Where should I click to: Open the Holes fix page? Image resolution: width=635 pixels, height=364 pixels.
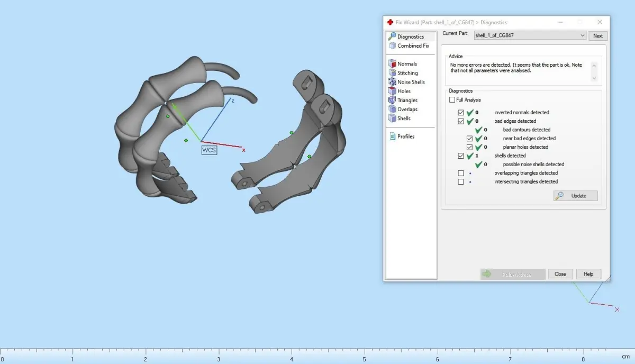[400, 91]
